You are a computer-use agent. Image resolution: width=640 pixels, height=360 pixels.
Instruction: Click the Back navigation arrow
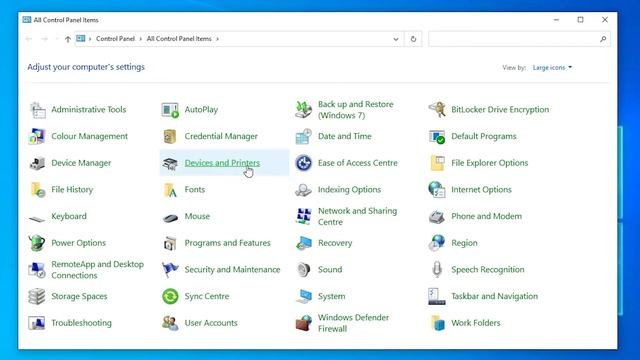29,39
